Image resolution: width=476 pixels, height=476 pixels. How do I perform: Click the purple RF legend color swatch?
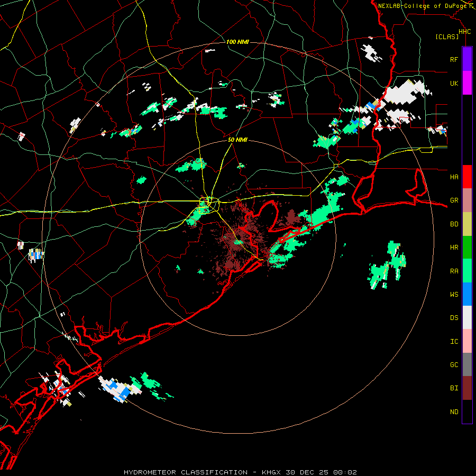tap(467, 59)
